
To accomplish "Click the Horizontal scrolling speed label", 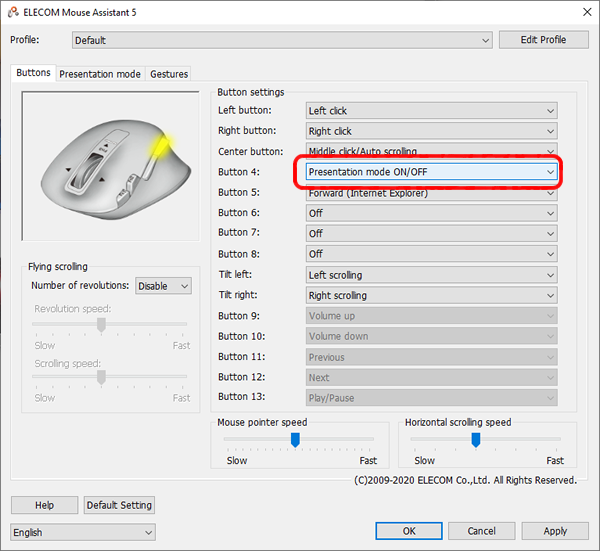I will (x=458, y=422).
